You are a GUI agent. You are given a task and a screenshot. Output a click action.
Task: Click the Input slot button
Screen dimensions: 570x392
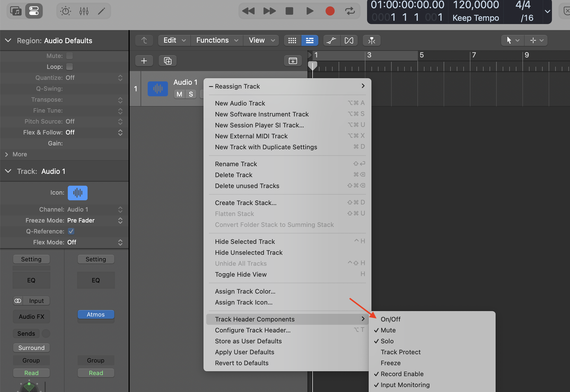click(36, 301)
